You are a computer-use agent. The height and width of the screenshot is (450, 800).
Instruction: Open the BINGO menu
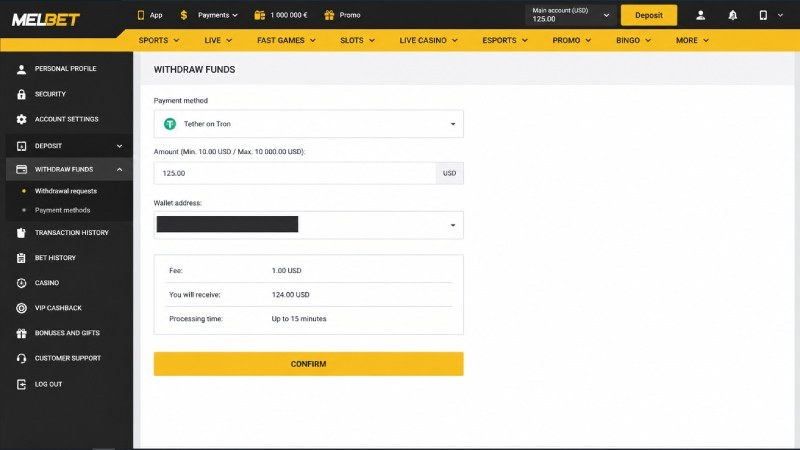633,40
